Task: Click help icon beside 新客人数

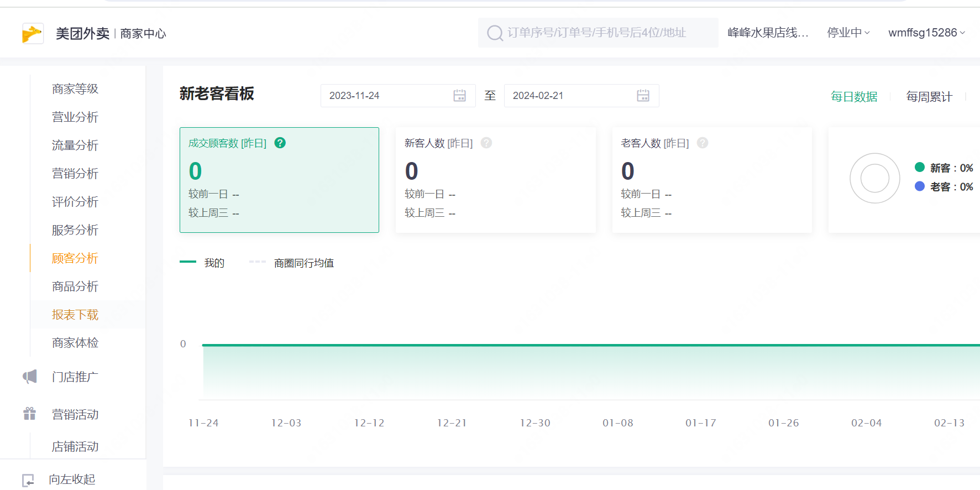Action: pos(486,143)
